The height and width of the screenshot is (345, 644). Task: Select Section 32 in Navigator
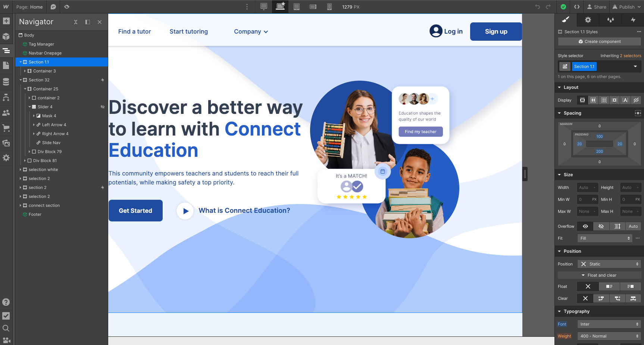(x=39, y=80)
